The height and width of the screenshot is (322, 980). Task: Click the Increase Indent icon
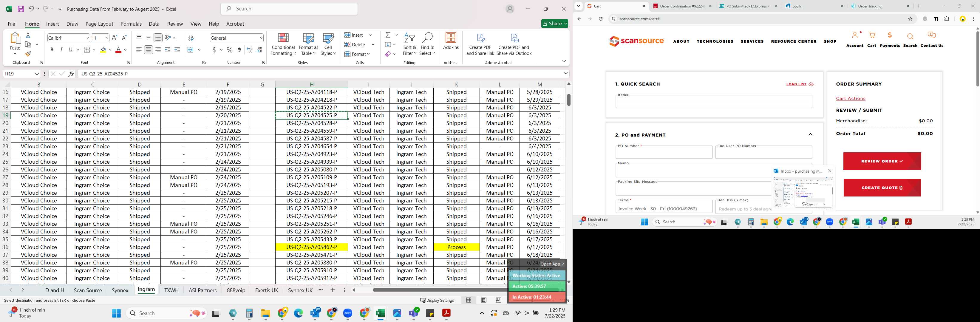pos(177,50)
